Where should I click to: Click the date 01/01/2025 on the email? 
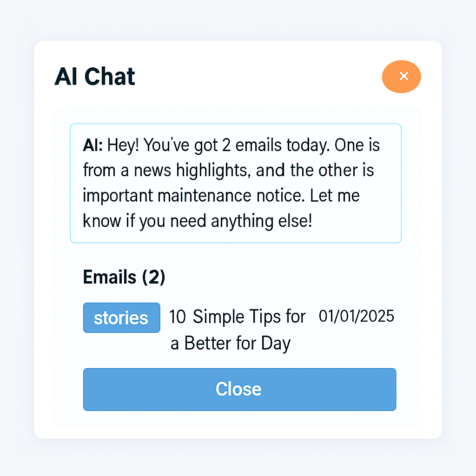click(356, 316)
